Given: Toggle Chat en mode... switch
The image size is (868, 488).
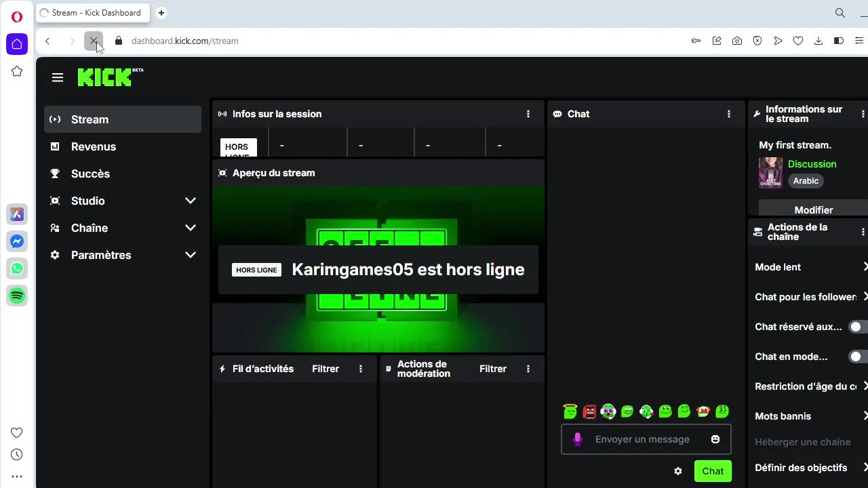Looking at the screenshot, I should coord(858,357).
